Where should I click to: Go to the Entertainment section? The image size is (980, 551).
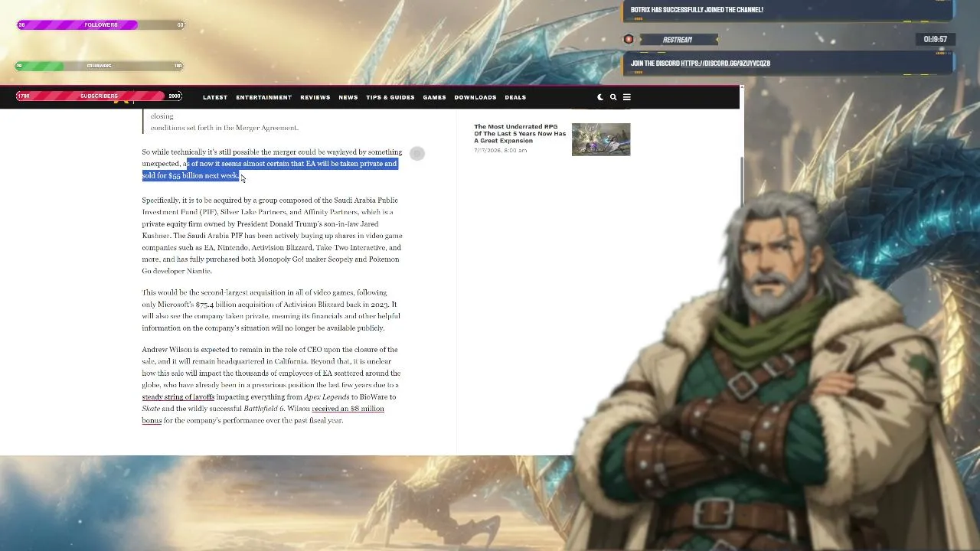tap(264, 97)
